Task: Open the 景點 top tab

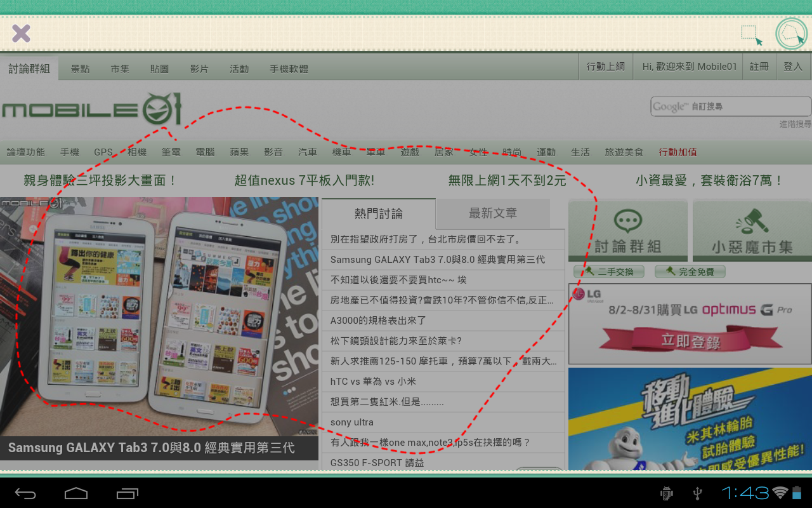Action: point(80,69)
